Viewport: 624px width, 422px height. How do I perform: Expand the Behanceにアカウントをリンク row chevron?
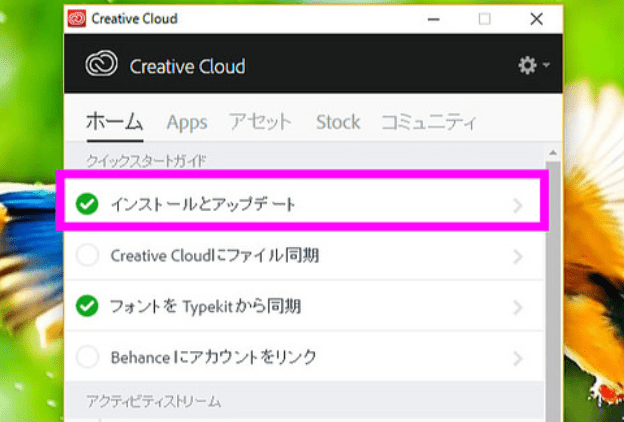[x=517, y=358]
